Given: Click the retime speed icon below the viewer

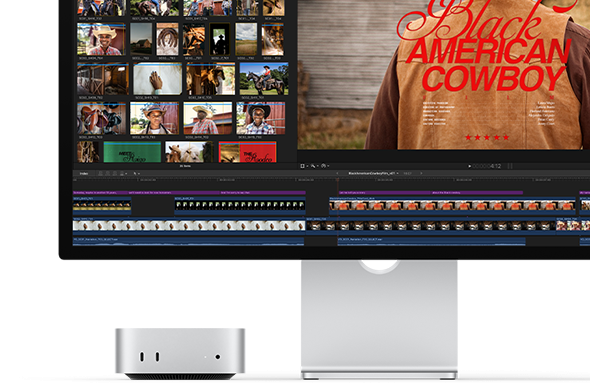Looking at the screenshot, I should point(323,166).
